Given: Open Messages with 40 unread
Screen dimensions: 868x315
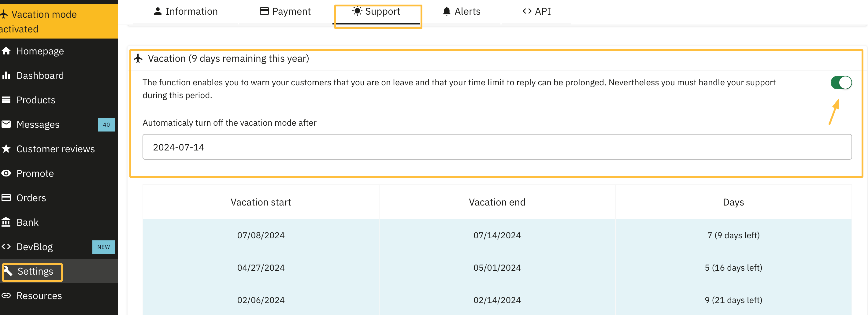Looking at the screenshot, I should pyautogui.click(x=37, y=124).
